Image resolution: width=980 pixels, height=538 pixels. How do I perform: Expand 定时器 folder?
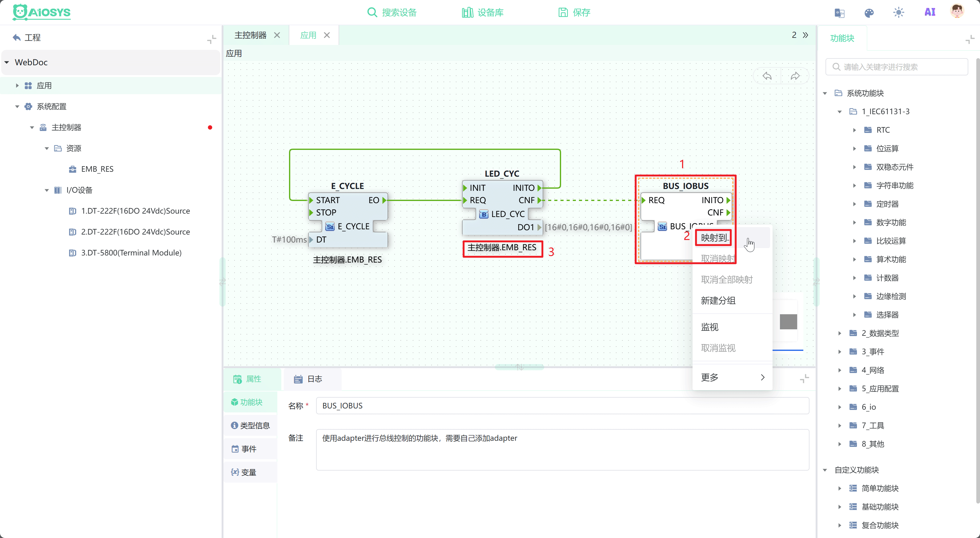pos(854,204)
